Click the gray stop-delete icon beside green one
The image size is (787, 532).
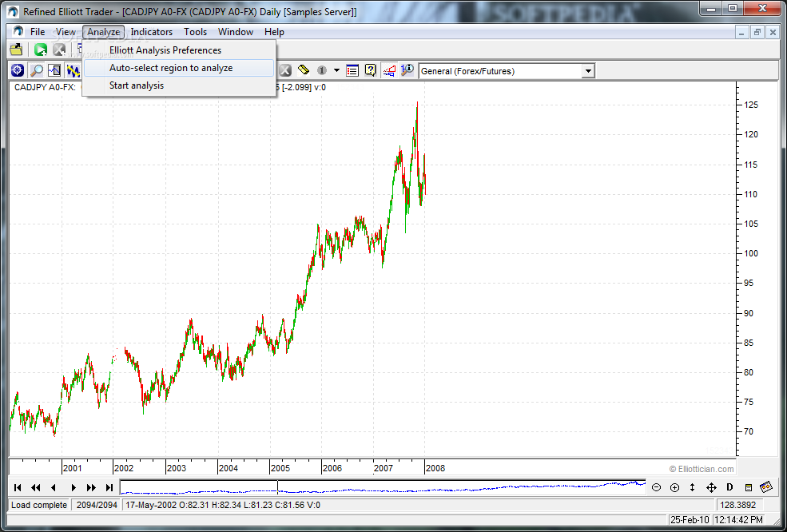pos(59,50)
